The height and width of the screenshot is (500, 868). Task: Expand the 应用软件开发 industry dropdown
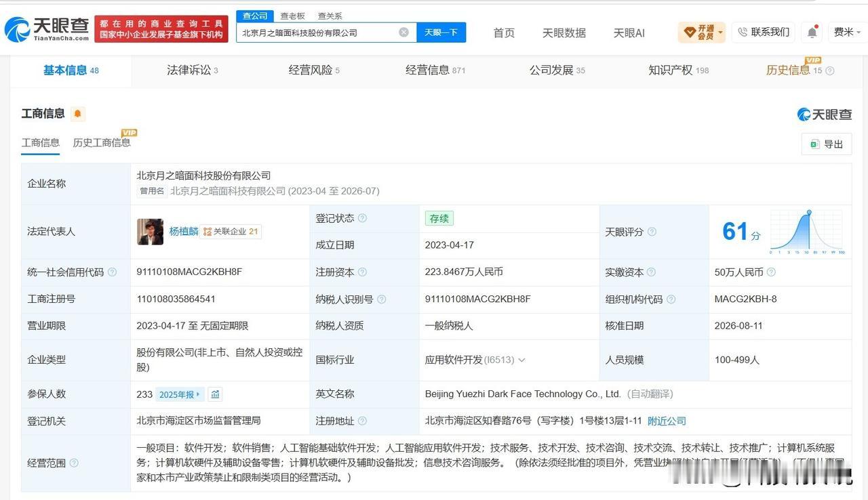coord(521,360)
